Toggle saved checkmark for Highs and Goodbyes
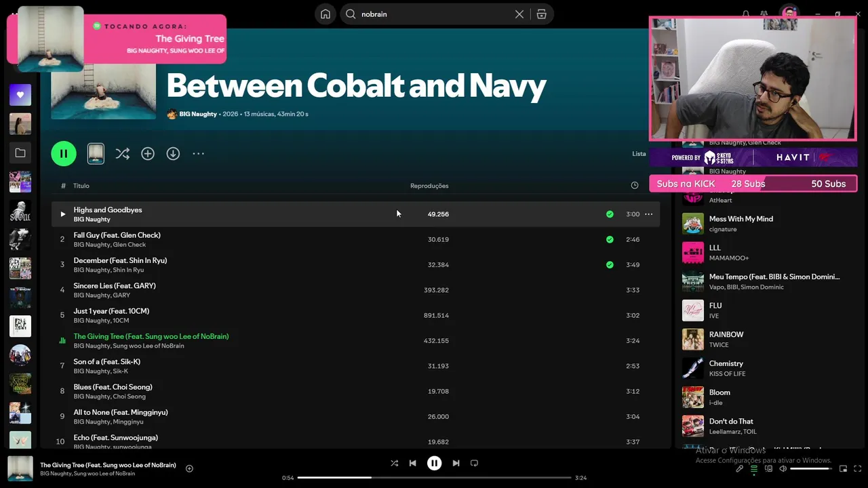This screenshot has width=868, height=488. coord(610,214)
